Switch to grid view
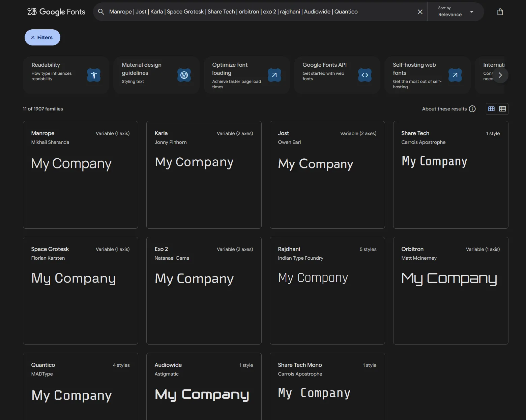Screen dimensions: 526x420 point(491,109)
